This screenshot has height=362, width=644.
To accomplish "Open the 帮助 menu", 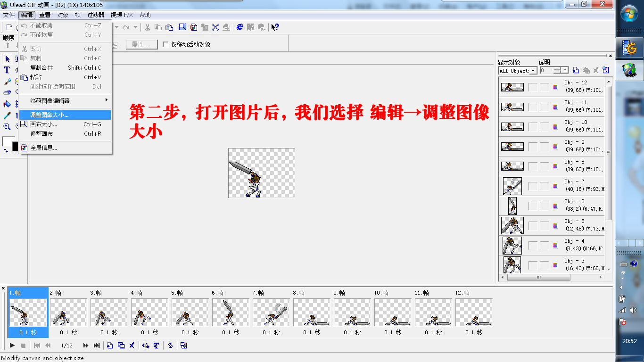I will (145, 15).
